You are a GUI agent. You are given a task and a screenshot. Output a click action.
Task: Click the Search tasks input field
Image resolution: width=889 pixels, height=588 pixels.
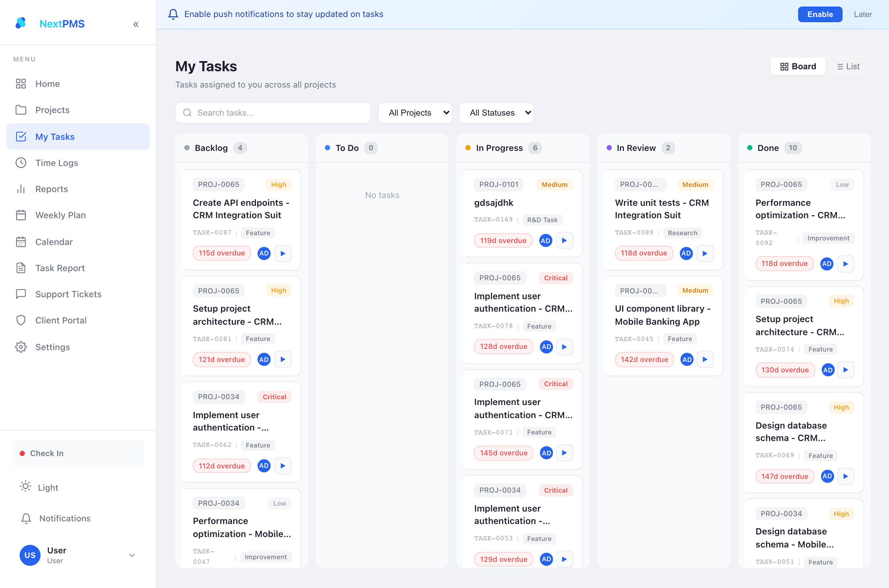point(273,113)
